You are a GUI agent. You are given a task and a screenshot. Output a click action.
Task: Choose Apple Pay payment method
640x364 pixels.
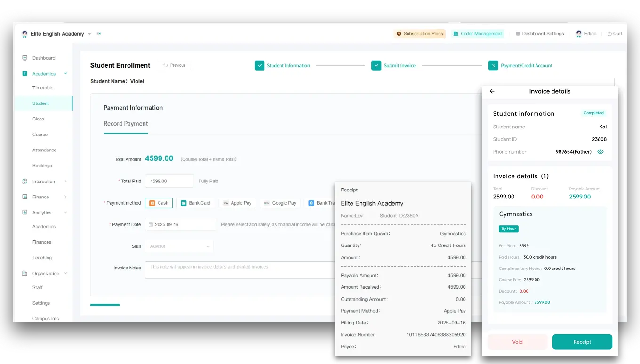[237, 203]
